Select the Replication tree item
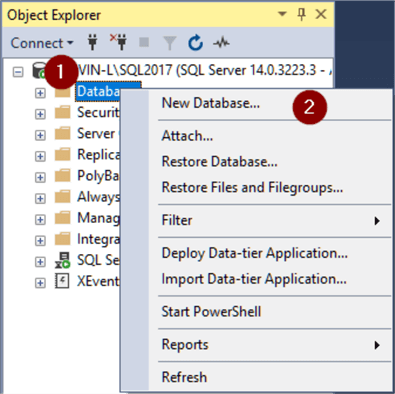395x394 pixels. (x=98, y=155)
